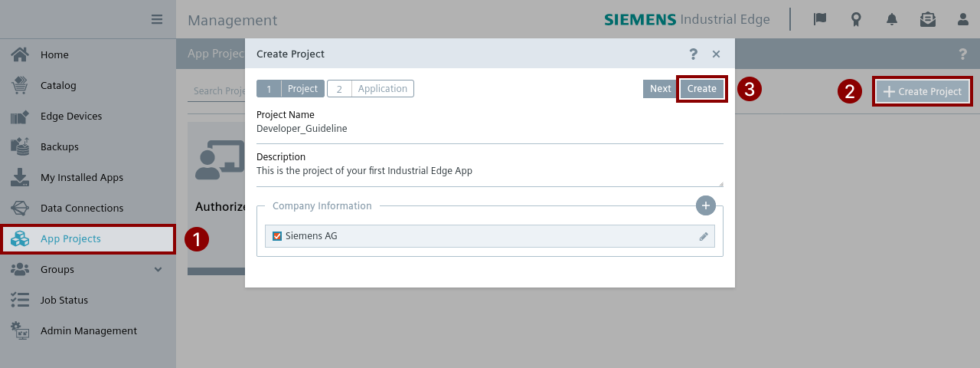Image resolution: width=980 pixels, height=368 pixels.
Task: Click the Create Project button
Action: click(923, 91)
